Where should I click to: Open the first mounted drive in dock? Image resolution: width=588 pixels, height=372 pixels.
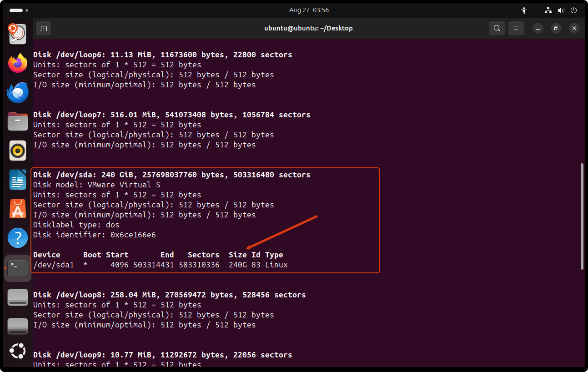pos(18,297)
